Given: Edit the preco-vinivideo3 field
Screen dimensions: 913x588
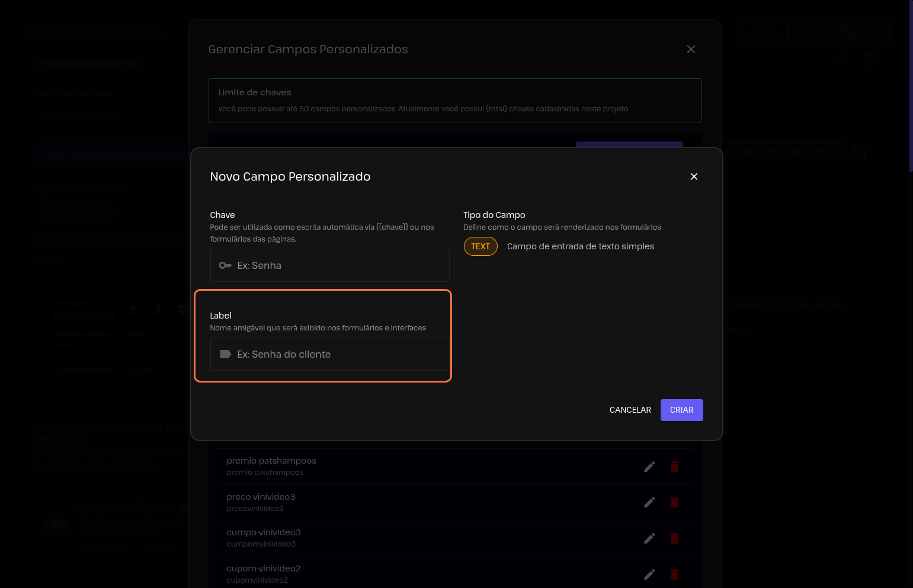Looking at the screenshot, I should (649, 502).
